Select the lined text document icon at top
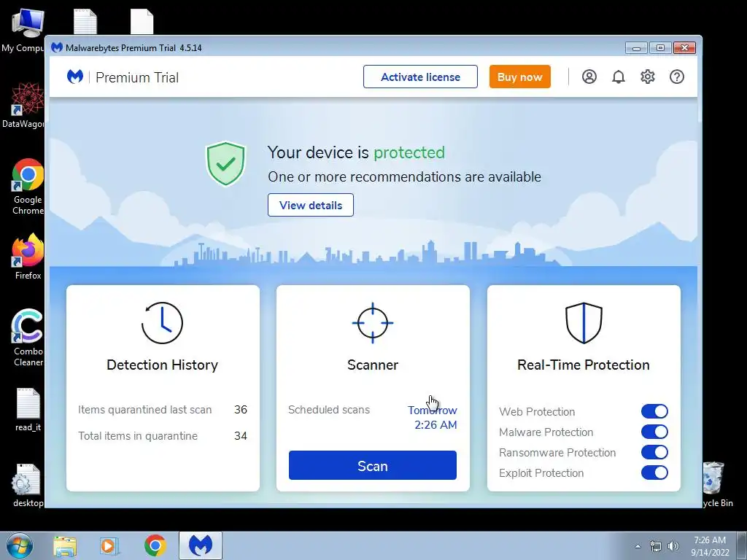Viewport: 747px width, 560px height. coord(85,21)
